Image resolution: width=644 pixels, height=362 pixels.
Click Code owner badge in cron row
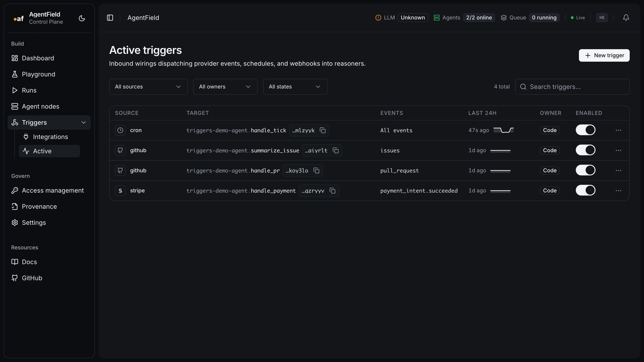pyautogui.click(x=550, y=130)
